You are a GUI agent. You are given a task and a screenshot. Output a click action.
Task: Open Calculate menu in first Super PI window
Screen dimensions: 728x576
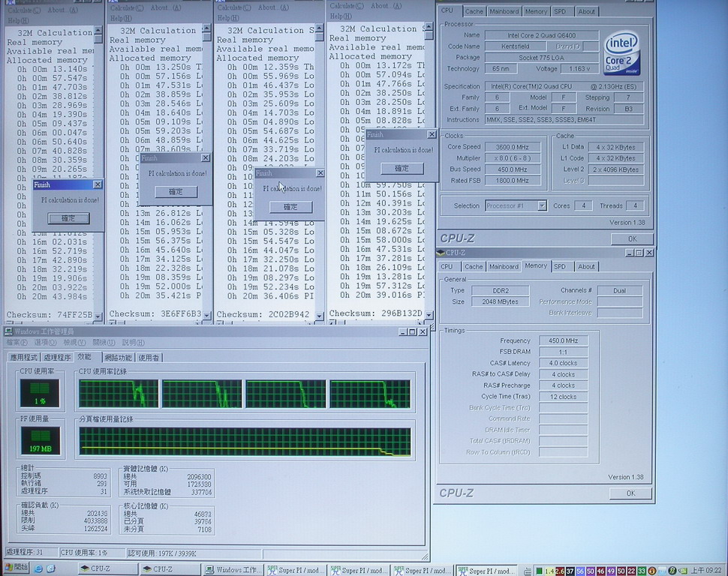24,10
